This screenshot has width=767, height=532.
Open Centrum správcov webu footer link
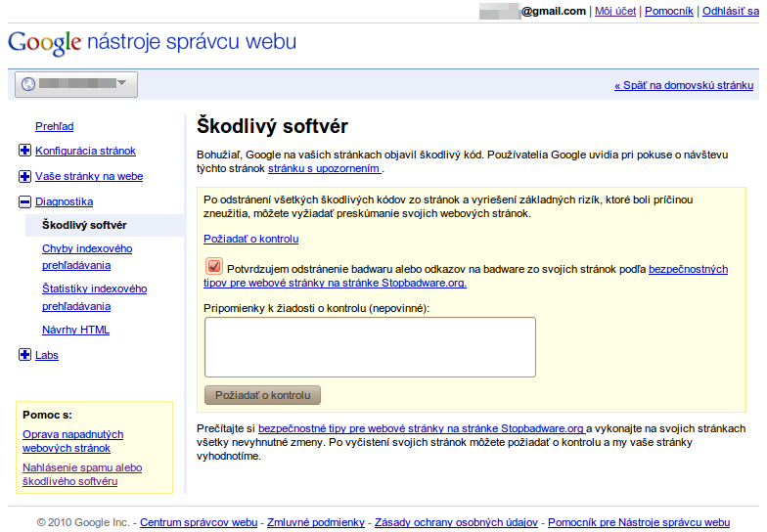(x=199, y=522)
